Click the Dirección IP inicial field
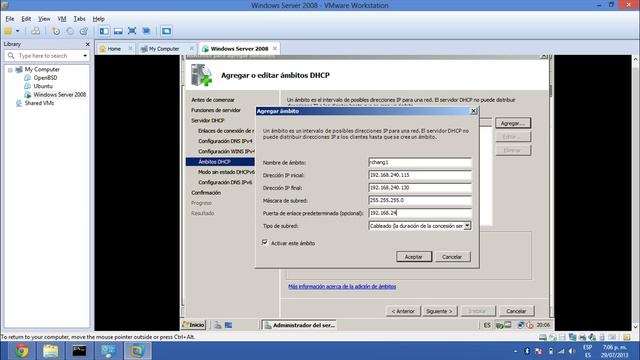 (420, 175)
